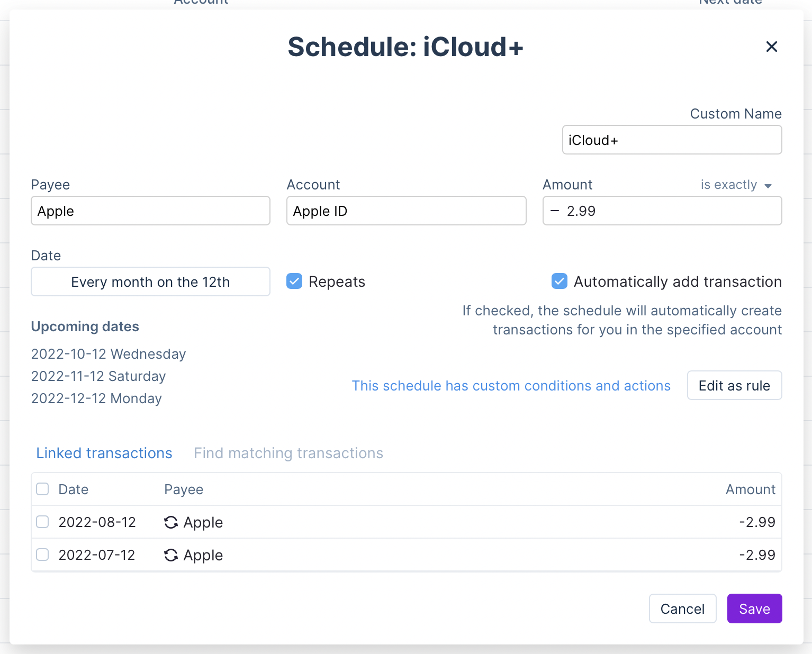Click the date cell 2022-07-12
The height and width of the screenshot is (654, 812).
pyautogui.click(x=97, y=555)
